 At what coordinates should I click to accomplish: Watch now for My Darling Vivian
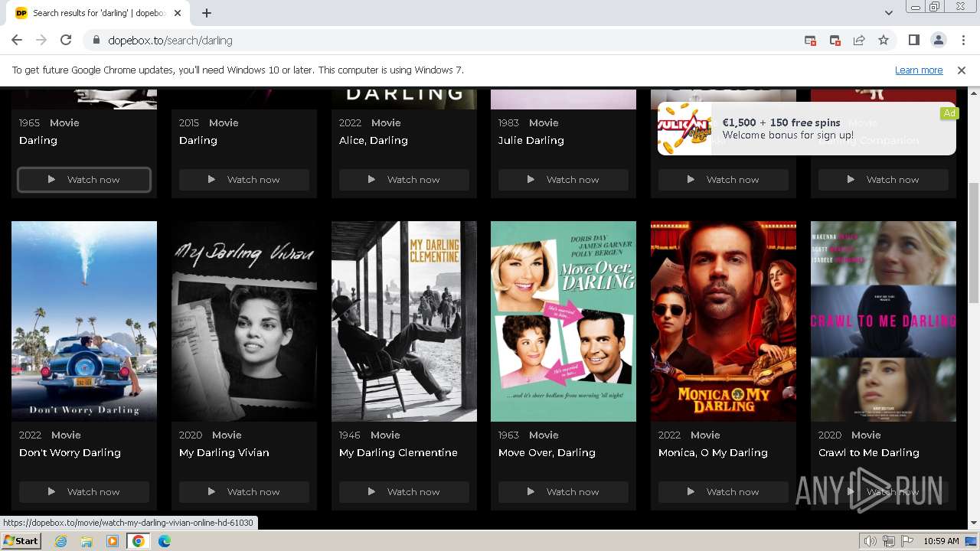(x=244, y=492)
